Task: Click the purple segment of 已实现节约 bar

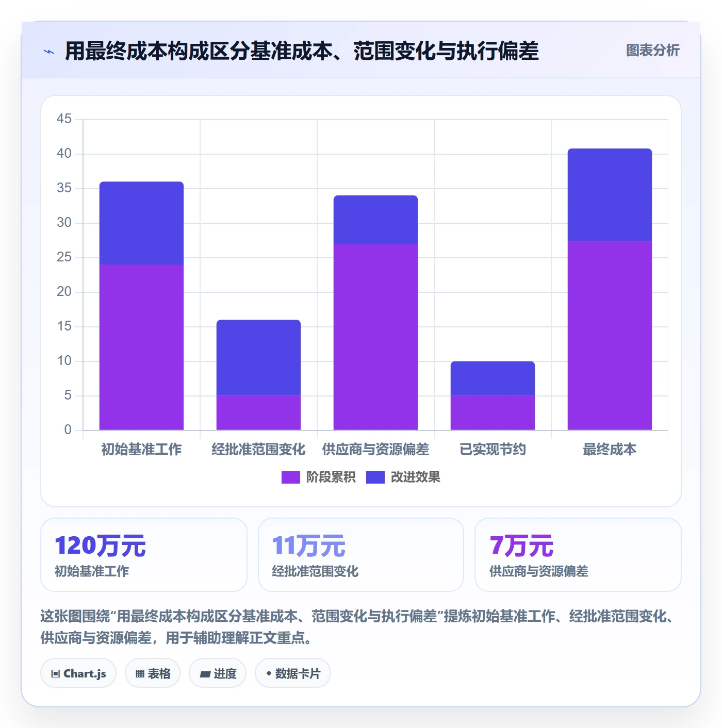Action: [x=493, y=413]
